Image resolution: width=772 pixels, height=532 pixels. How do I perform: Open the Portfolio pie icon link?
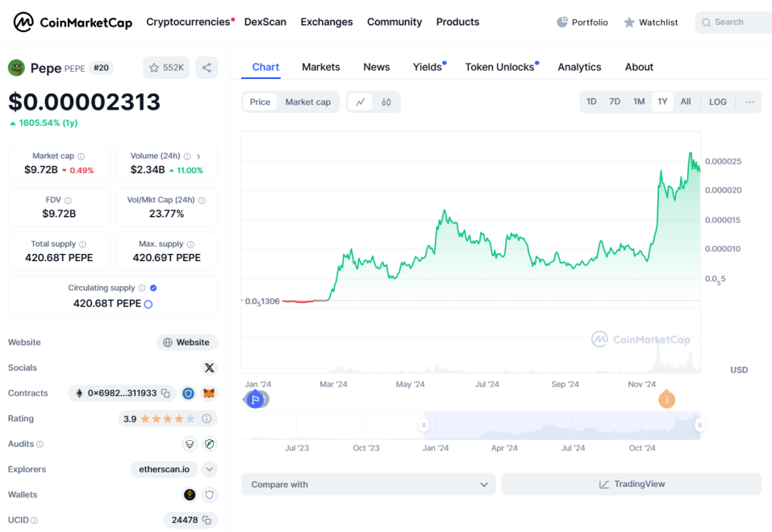(x=582, y=23)
